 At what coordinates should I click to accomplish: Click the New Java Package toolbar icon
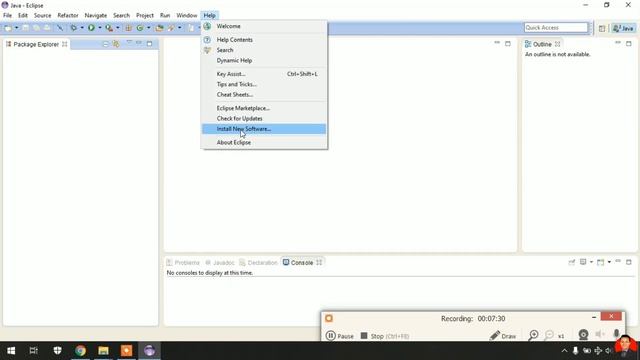129,28
